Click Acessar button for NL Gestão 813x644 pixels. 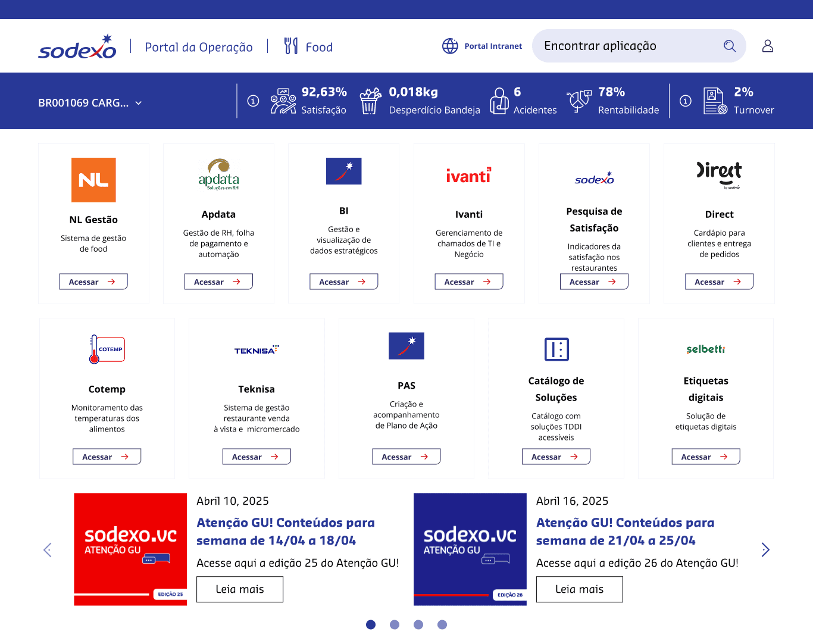pyautogui.click(x=93, y=282)
